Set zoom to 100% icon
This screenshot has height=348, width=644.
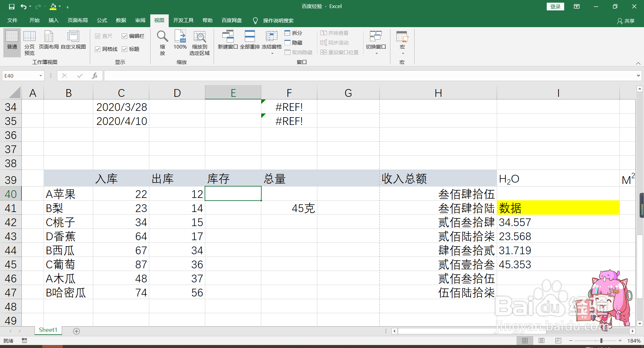[180, 40]
